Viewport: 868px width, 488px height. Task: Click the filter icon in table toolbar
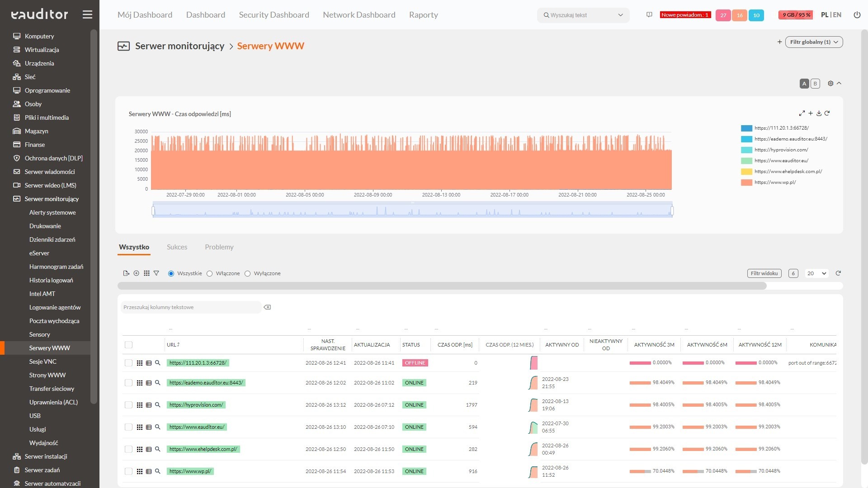pos(156,273)
